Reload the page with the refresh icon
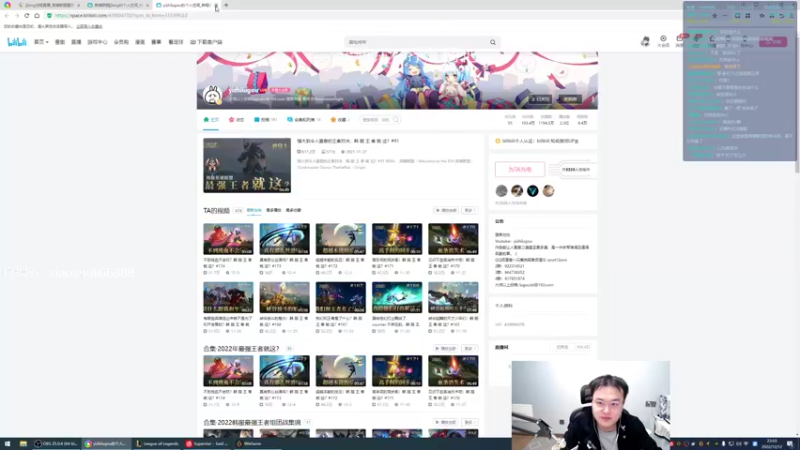This screenshot has height=450, width=800. pyautogui.click(x=27, y=16)
